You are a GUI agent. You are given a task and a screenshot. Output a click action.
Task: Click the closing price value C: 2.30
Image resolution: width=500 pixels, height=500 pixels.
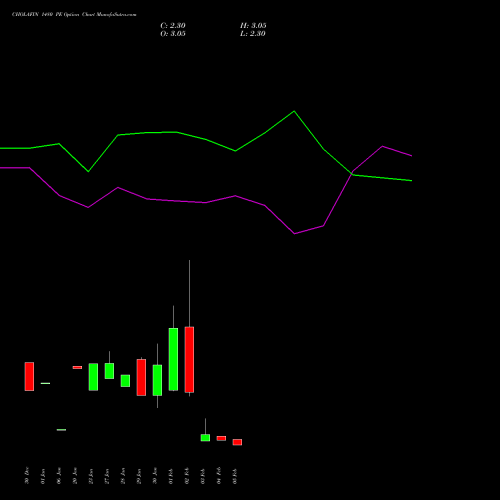point(173,26)
